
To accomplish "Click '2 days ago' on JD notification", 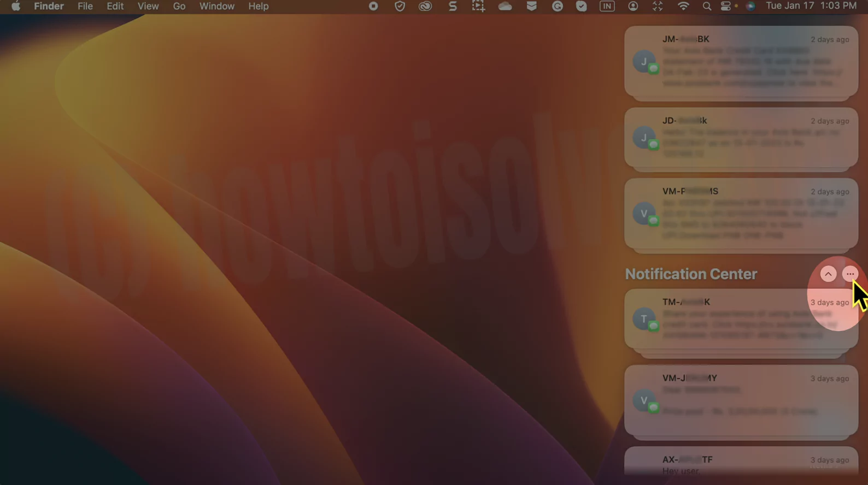I will click(830, 121).
